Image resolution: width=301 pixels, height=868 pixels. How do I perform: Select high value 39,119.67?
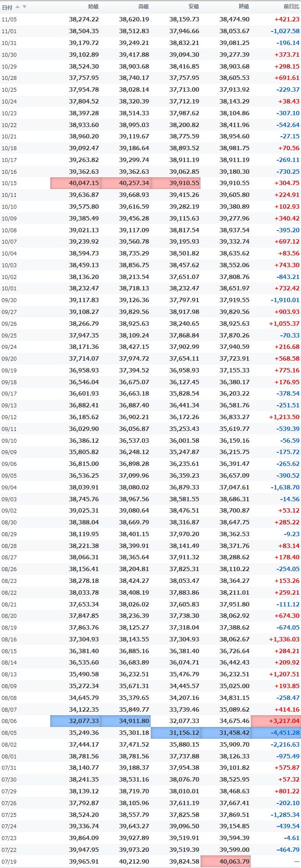coord(134,136)
